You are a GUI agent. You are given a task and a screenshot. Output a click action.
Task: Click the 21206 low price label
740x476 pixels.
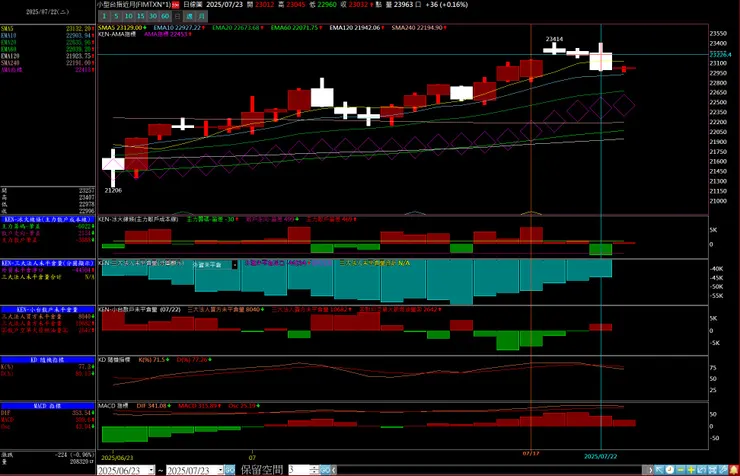113,191
